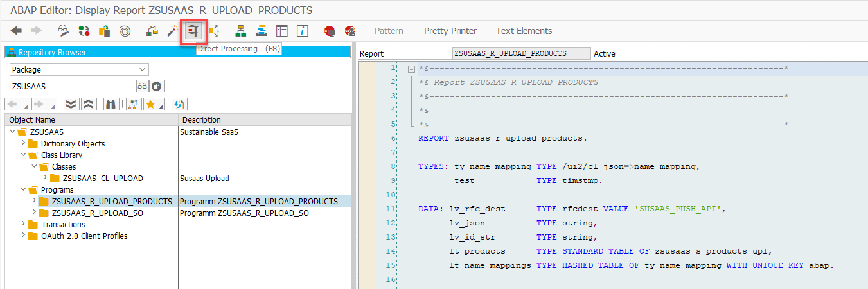Screen dimensions: 868x289
Task: Refresh the object list icon
Action: (179, 104)
